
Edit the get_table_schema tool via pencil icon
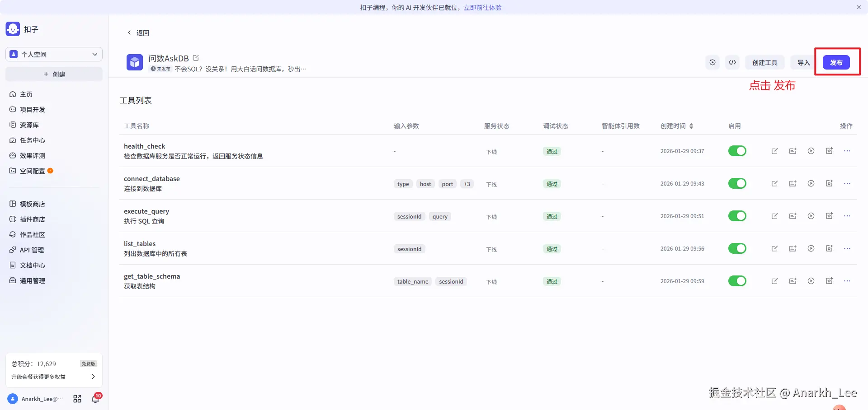[775, 281]
